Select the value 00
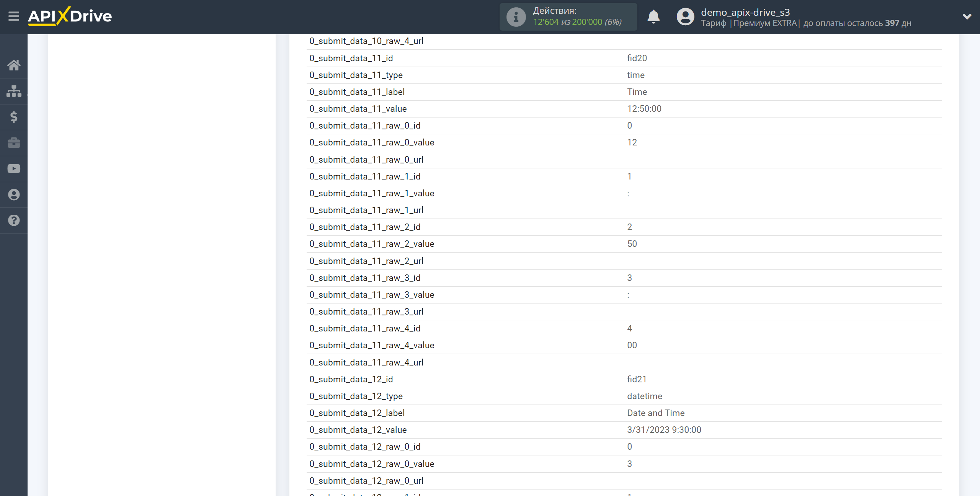Viewport: 980px width, 496px height. 632,345
